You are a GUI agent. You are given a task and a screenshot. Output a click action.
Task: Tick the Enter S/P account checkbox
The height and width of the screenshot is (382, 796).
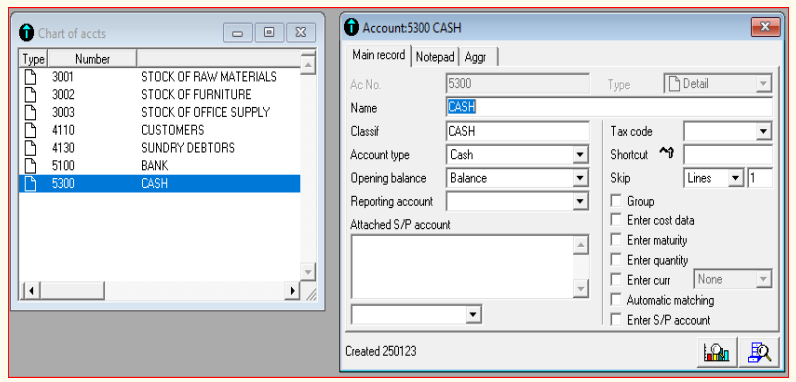616,320
